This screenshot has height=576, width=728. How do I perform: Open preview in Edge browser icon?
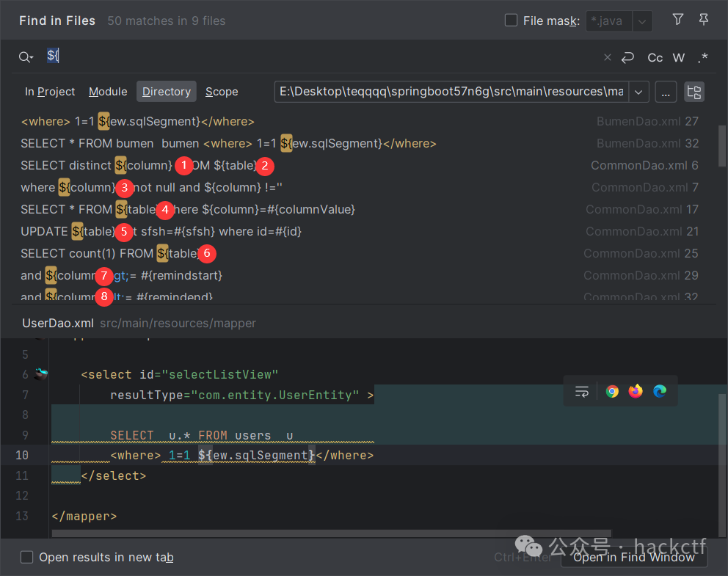tap(660, 391)
